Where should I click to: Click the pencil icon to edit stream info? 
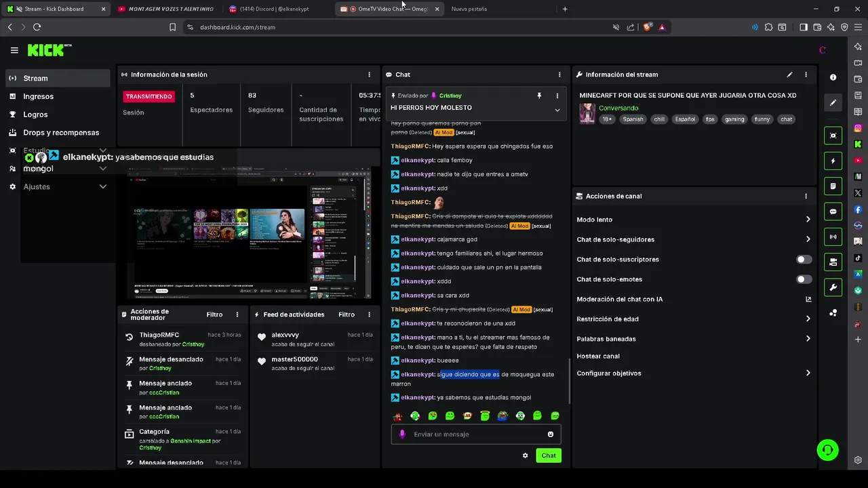(x=789, y=75)
